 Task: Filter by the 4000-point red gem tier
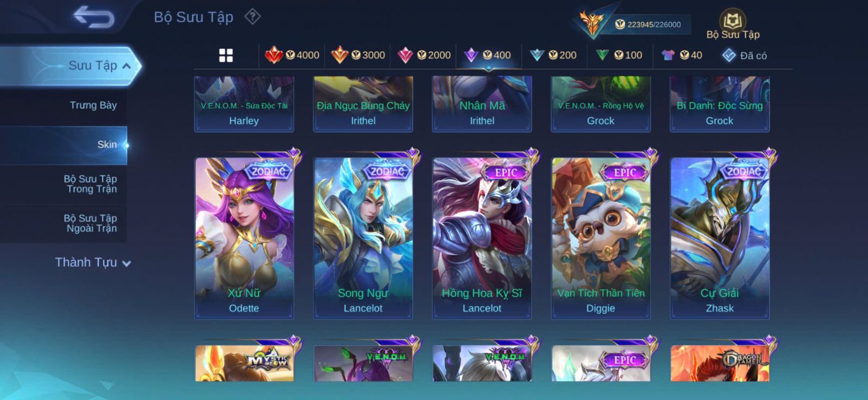292,55
